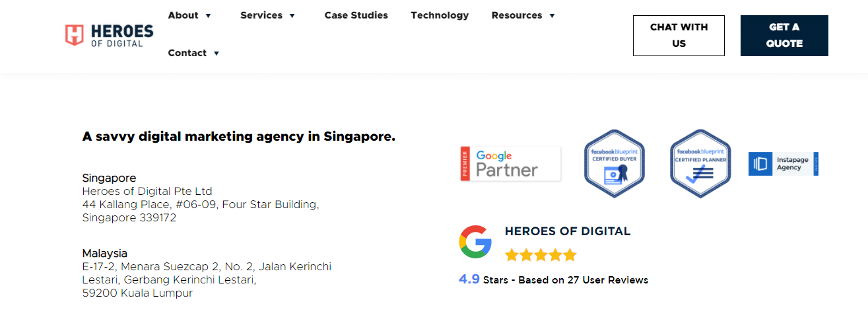Click 'Lestari, Gerbang Kerinchi Lestari,' address line
Image resolution: width=868 pixels, height=333 pixels.
pos(169,279)
